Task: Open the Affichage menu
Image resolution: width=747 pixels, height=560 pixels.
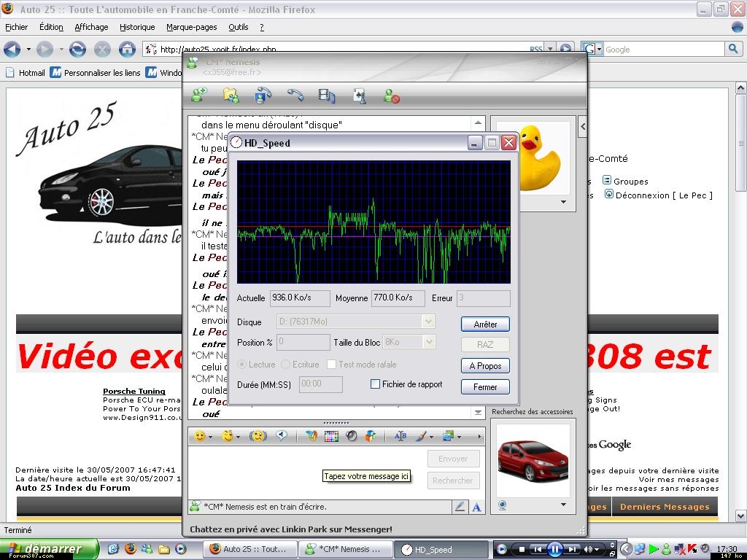Action: point(91,27)
